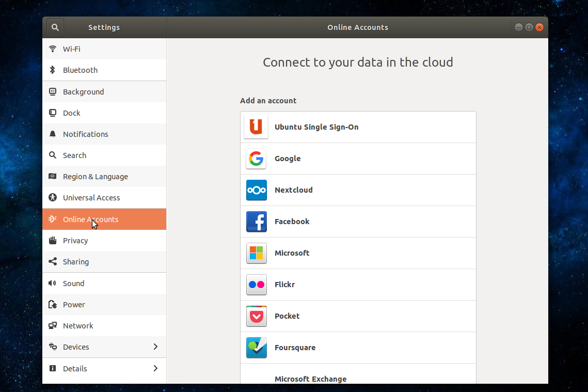Click the Power battery icon
The height and width of the screenshot is (392, 588).
[53, 304]
